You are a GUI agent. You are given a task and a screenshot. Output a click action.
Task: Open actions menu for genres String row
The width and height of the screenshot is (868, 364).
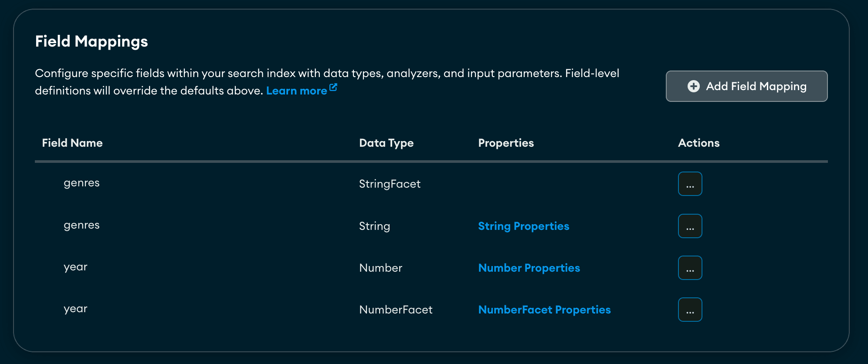point(690,226)
